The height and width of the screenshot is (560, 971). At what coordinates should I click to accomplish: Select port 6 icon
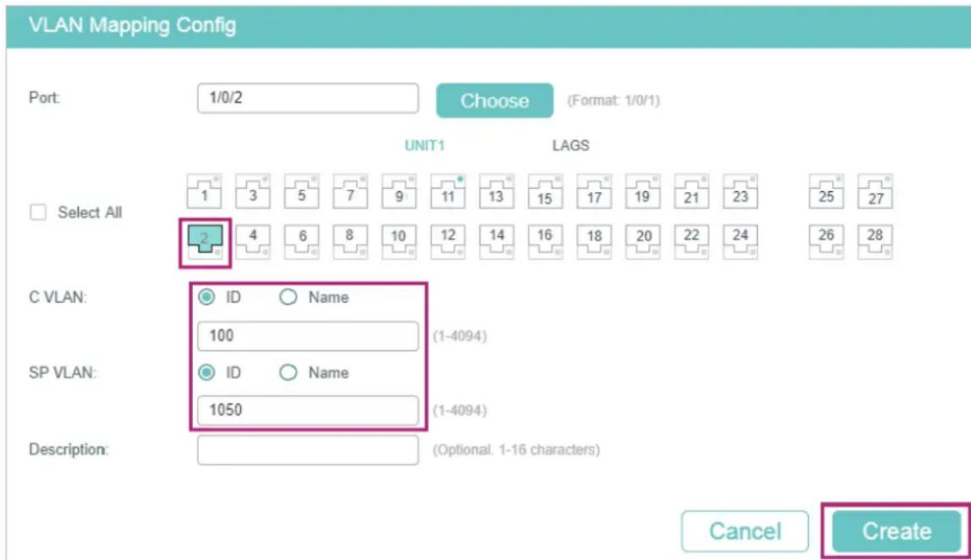(x=302, y=241)
